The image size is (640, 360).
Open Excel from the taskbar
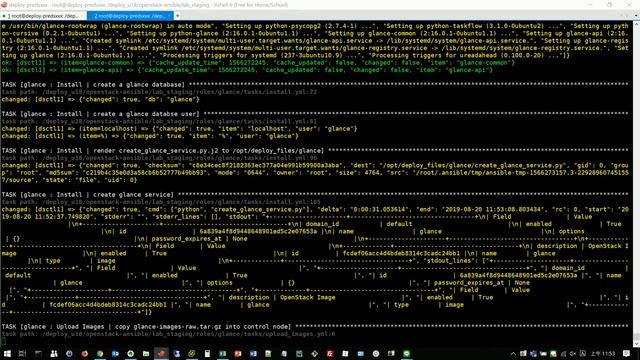(222, 353)
